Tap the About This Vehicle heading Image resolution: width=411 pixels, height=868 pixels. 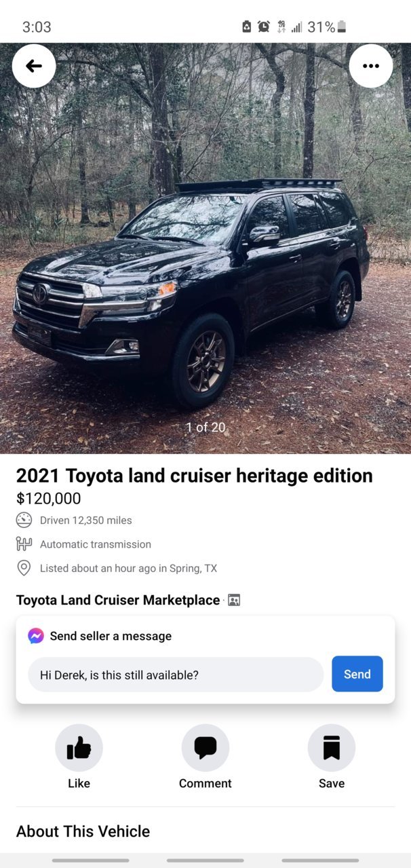tap(83, 831)
